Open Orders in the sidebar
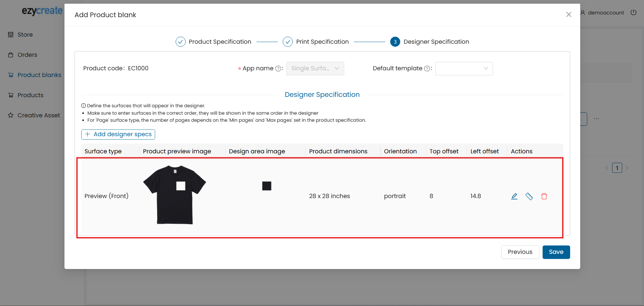 27,55
